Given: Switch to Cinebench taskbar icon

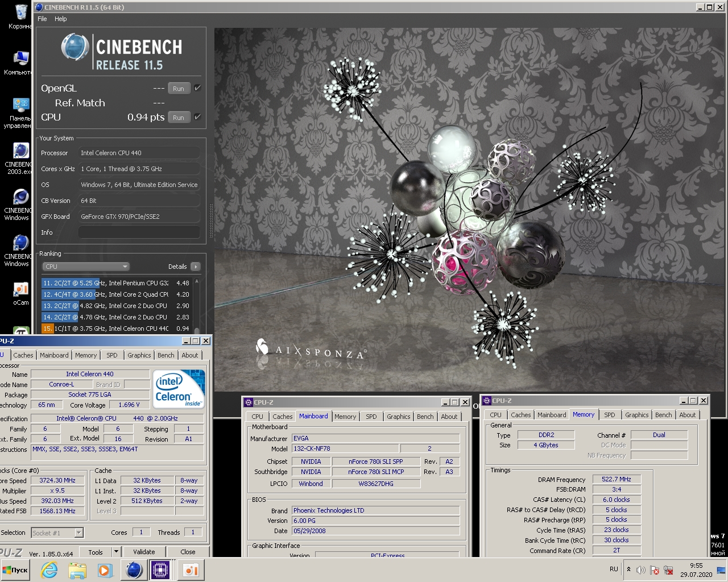Looking at the screenshot, I should pyautogui.click(x=134, y=569).
